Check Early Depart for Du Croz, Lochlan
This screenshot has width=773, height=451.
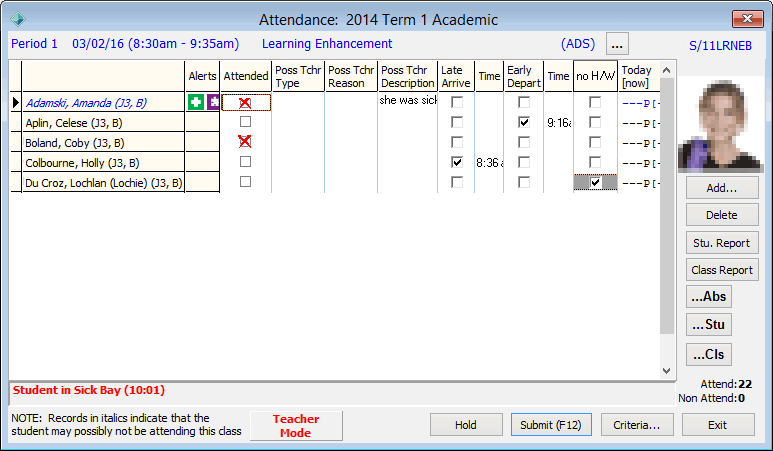pos(524,182)
